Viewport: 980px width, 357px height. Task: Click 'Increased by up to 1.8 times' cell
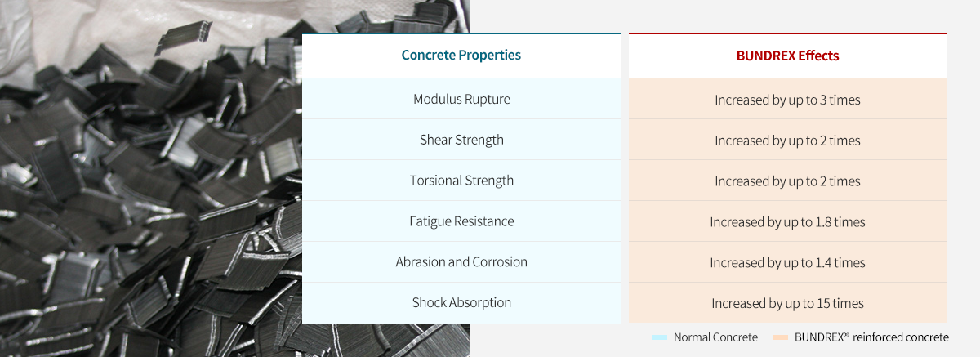[x=788, y=222]
